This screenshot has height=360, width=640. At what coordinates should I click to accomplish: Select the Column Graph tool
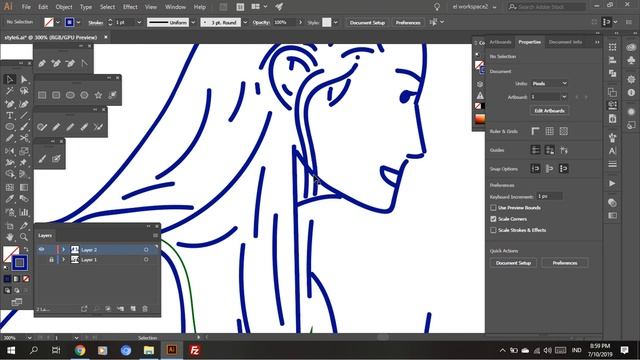point(24,212)
